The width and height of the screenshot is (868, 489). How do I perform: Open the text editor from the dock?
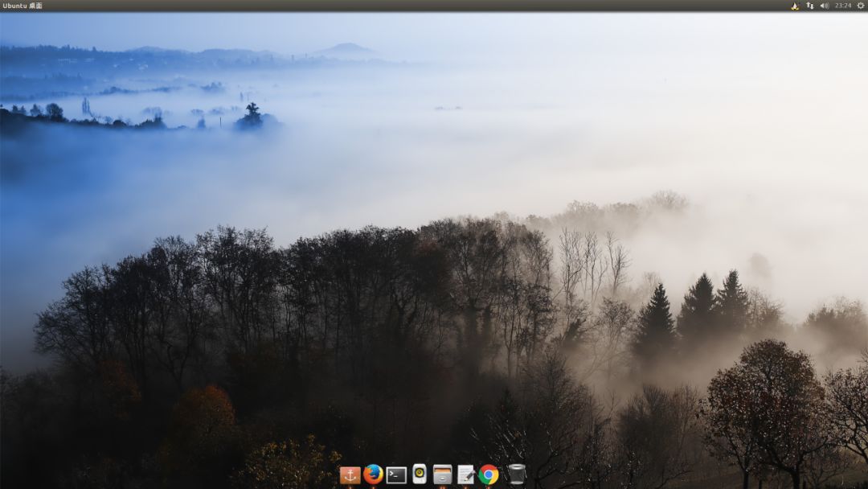465,475
